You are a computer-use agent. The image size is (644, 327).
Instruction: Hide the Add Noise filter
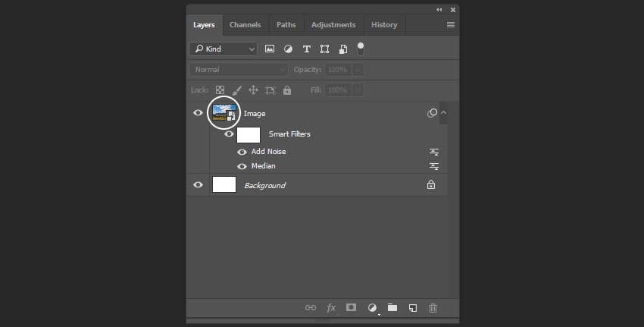coord(242,152)
